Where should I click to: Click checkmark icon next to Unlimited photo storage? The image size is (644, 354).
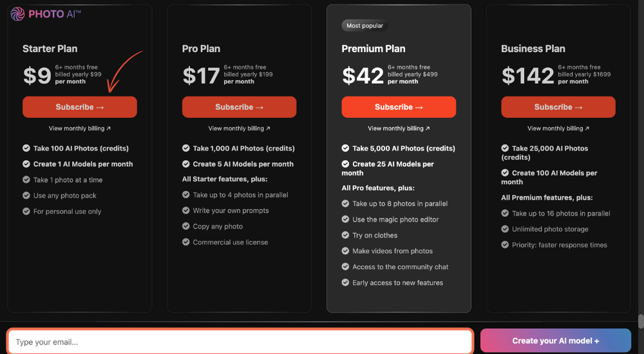click(505, 228)
